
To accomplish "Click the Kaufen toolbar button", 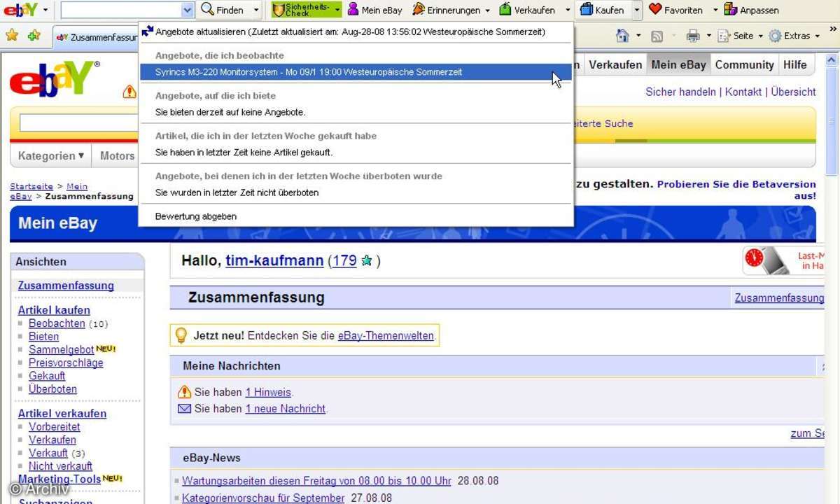I will 603,10.
